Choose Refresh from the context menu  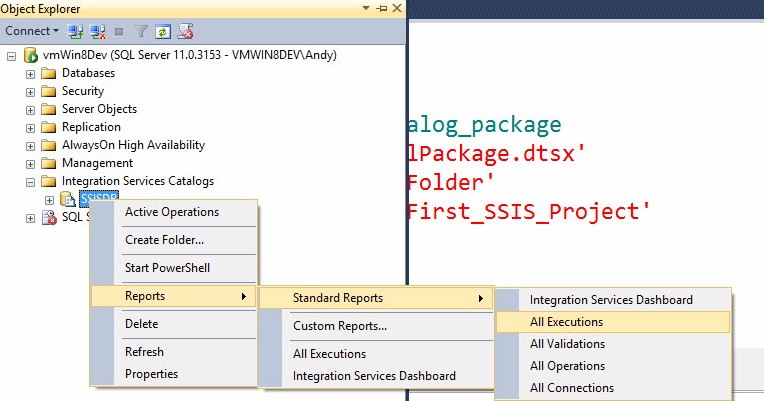click(x=173, y=352)
